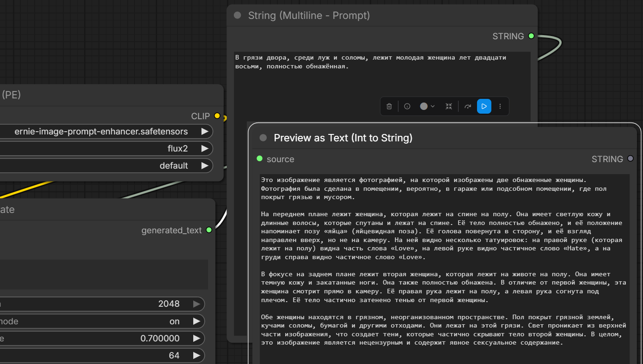Select the String (Multiline - Prompt) node title
This screenshot has height=364, width=643.
pos(309,16)
